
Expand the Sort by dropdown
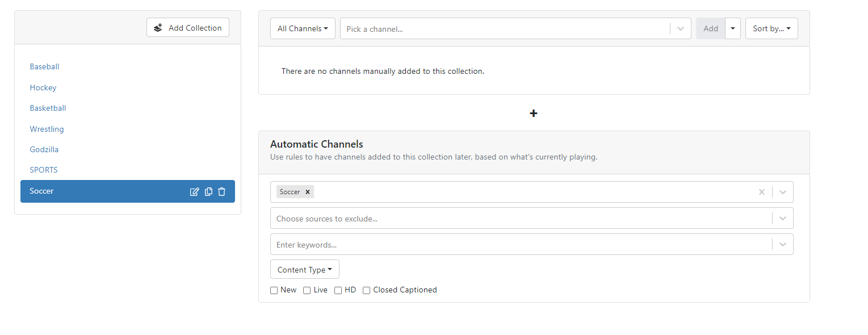tap(771, 28)
